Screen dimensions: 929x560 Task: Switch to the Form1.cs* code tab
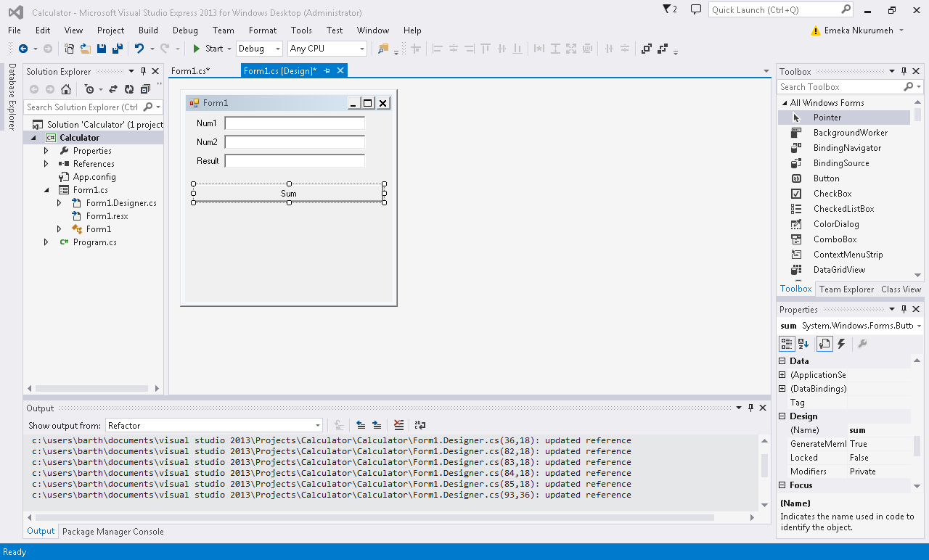click(191, 71)
